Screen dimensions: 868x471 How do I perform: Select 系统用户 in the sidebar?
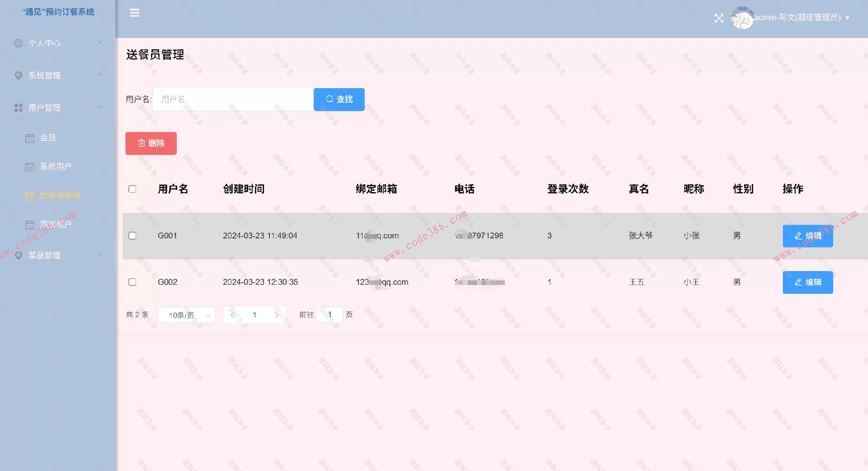[55, 166]
